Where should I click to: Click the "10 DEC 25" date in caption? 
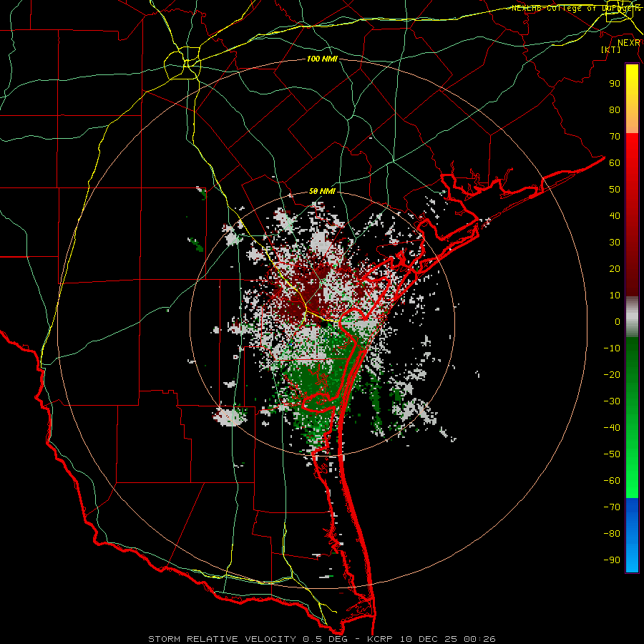(x=428, y=639)
